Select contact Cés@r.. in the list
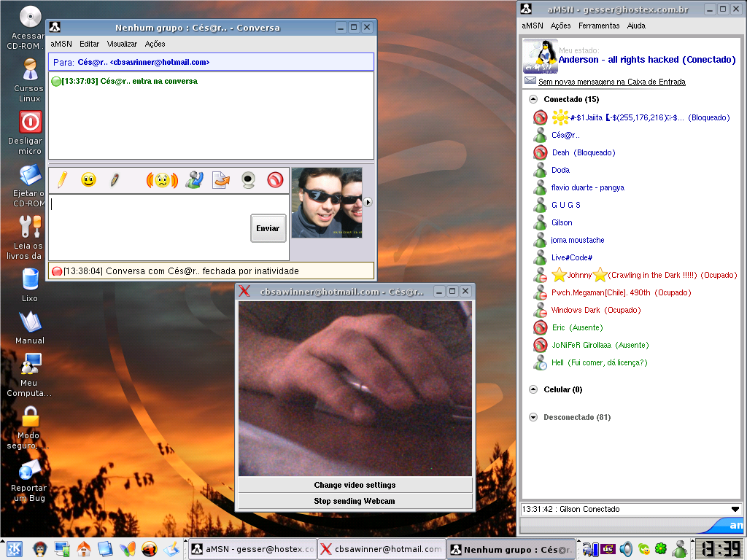Viewport: 747px width, 560px height. click(565, 135)
